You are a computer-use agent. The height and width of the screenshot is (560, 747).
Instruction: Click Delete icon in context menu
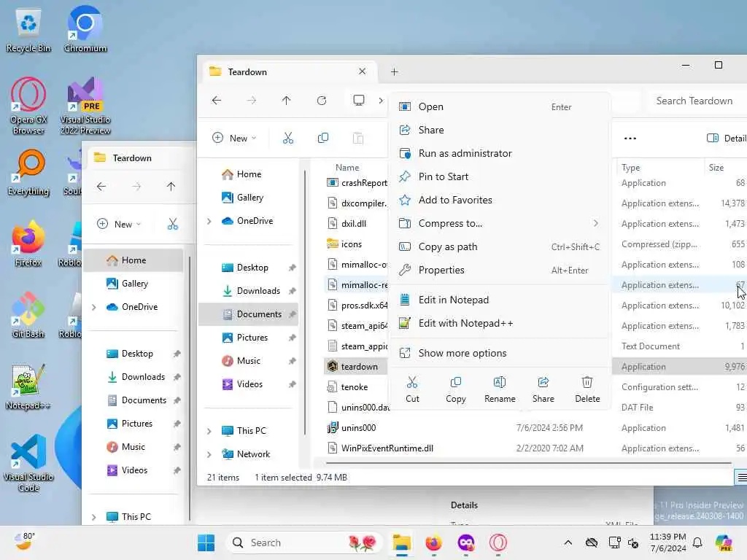587,389
